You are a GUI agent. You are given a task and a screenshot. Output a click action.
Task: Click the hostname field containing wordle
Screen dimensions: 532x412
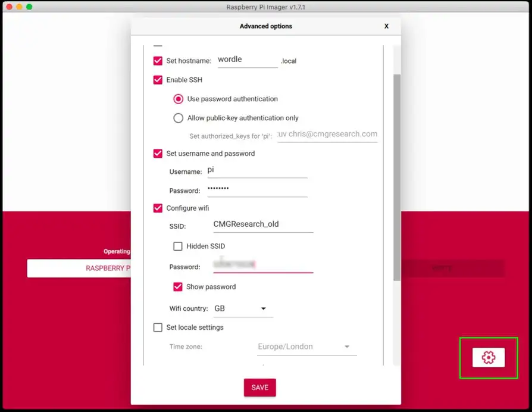pos(248,60)
